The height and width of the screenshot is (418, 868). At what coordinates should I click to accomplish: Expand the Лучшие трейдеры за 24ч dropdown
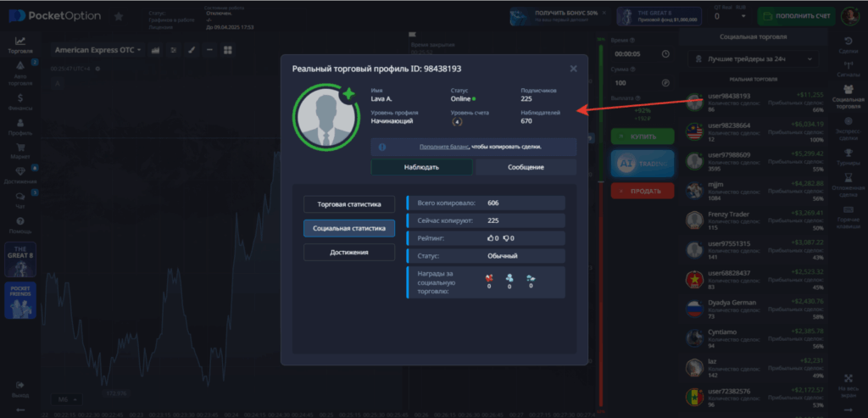pyautogui.click(x=754, y=59)
